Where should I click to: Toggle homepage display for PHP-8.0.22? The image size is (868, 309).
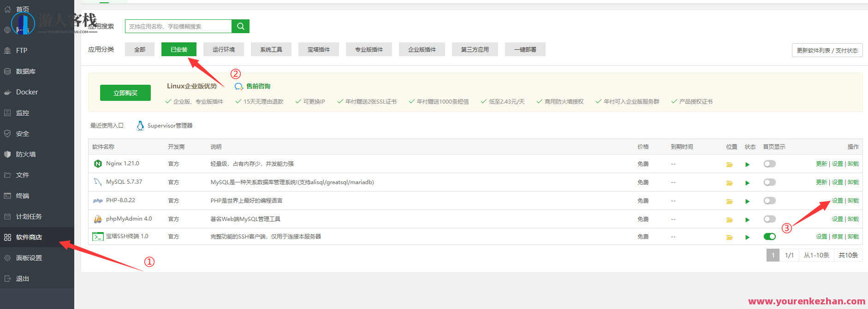pos(769,201)
